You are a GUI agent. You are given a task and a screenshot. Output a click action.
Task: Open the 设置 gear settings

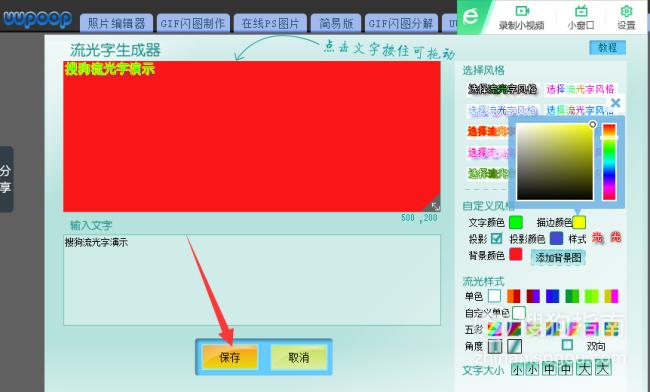[x=626, y=17]
